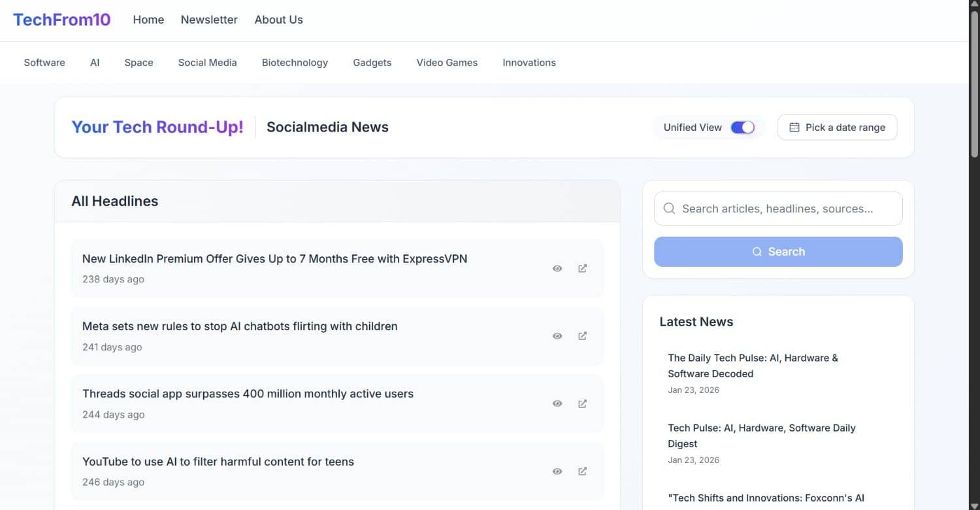Open external link for YouTube AI filter headline
Image resolution: width=980 pixels, height=510 pixels.
coord(582,471)
